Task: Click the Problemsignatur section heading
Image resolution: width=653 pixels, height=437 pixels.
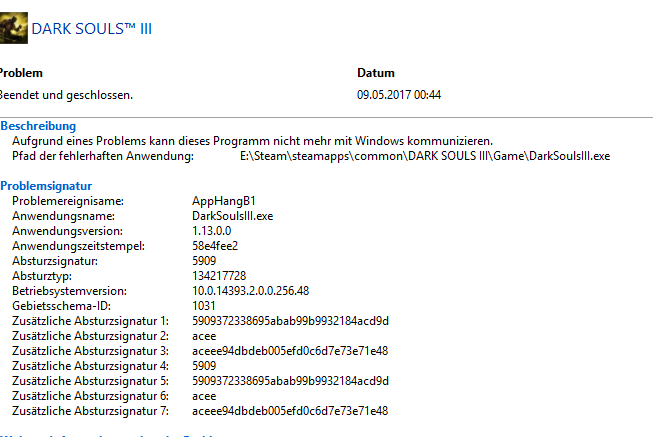Action: [46, 186]
